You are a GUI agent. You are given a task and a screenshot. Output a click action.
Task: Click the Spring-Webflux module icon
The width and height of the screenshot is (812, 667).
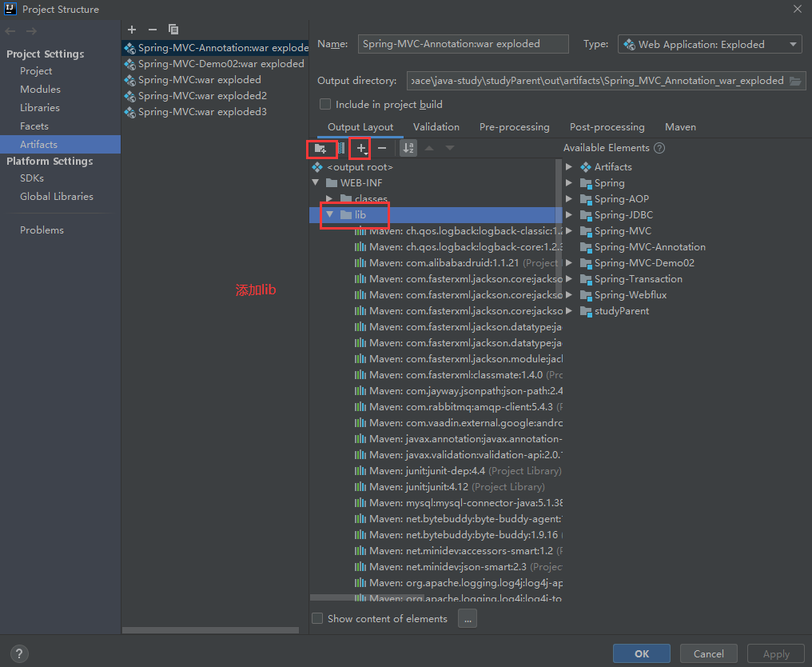click(586, 295)
